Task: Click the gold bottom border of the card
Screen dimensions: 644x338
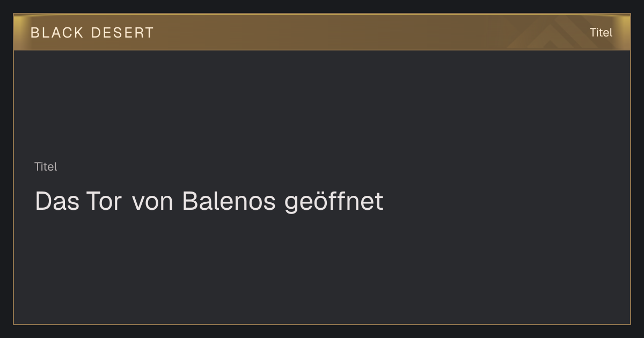Action: pos(322,324)
